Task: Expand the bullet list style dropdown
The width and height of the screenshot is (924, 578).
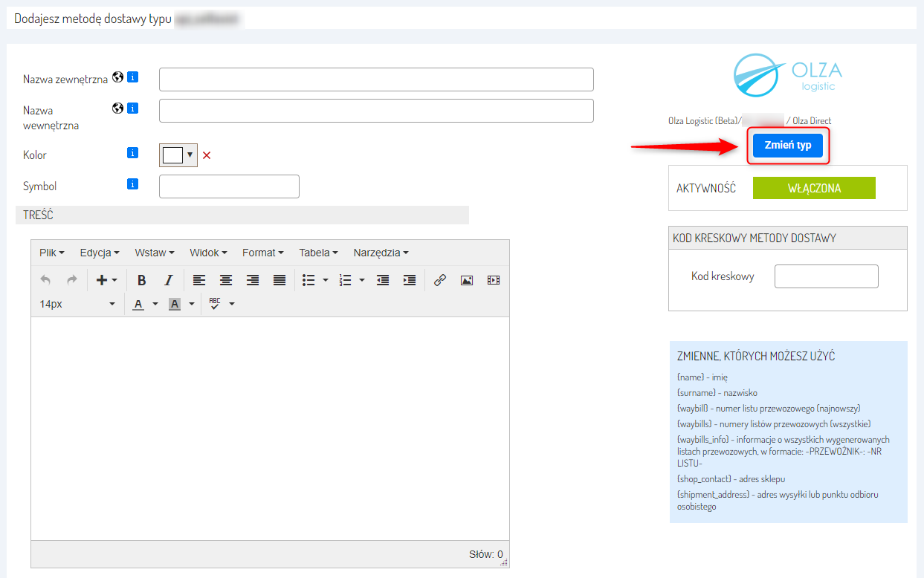Action: click(326, 280)
